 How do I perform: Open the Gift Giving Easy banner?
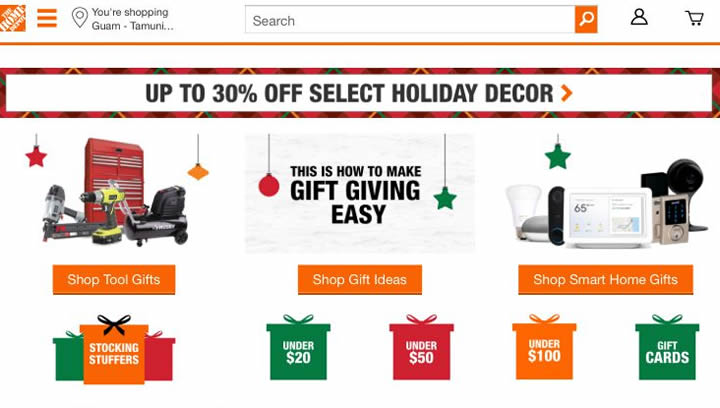360,193
